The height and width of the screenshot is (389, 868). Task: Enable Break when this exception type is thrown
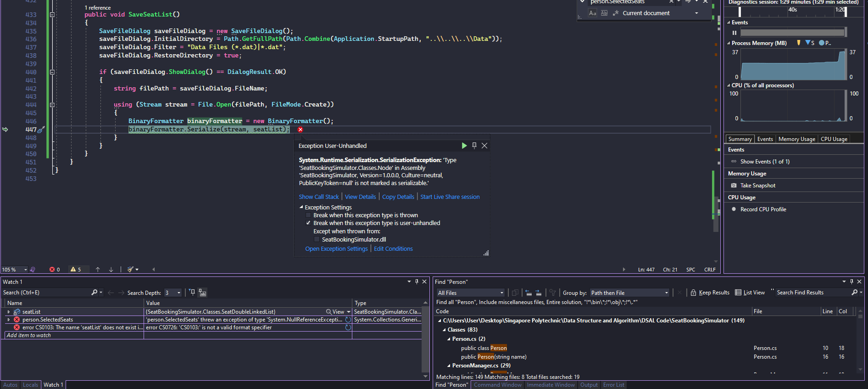tap(308, 215)
